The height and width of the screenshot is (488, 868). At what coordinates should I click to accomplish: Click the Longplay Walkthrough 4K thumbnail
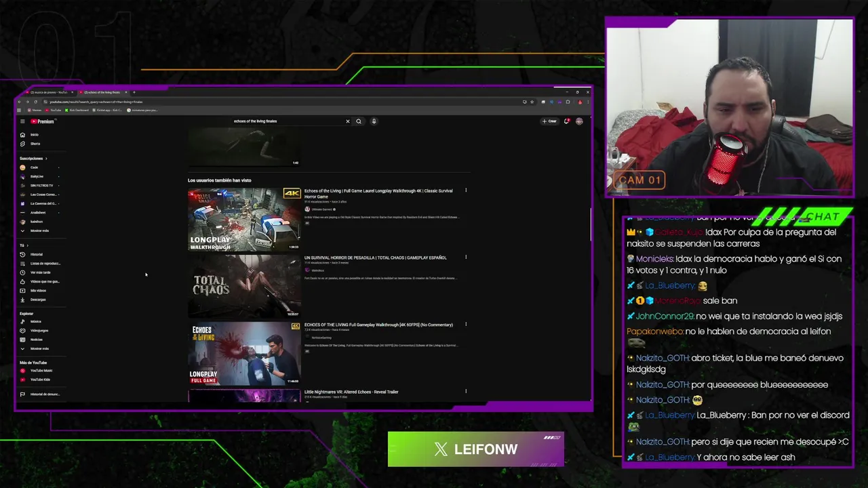pos(244,220)
